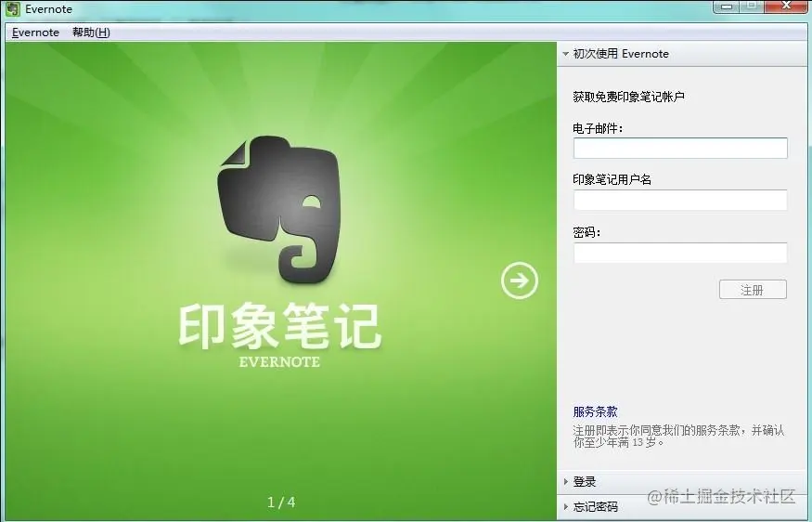Click the 1 / 4 slide indicator
The image size is (812, 522).
pyautogui.click(x=281, y=502)
